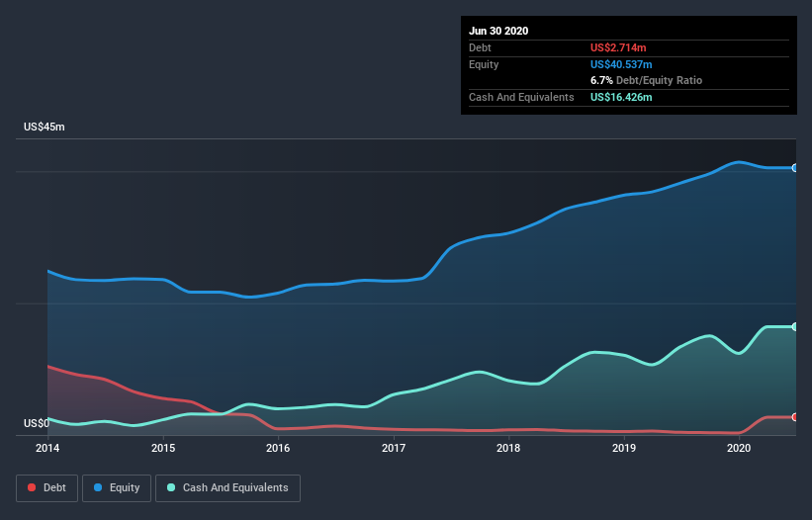The height and width of the screenshot is (520, 812).
Task: Click the US$45m y-axis label
Action: [45, 127]
